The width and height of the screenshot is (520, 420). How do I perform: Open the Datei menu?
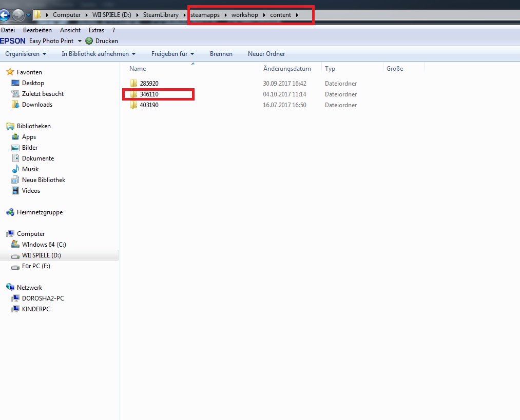[x=8, y=30]
